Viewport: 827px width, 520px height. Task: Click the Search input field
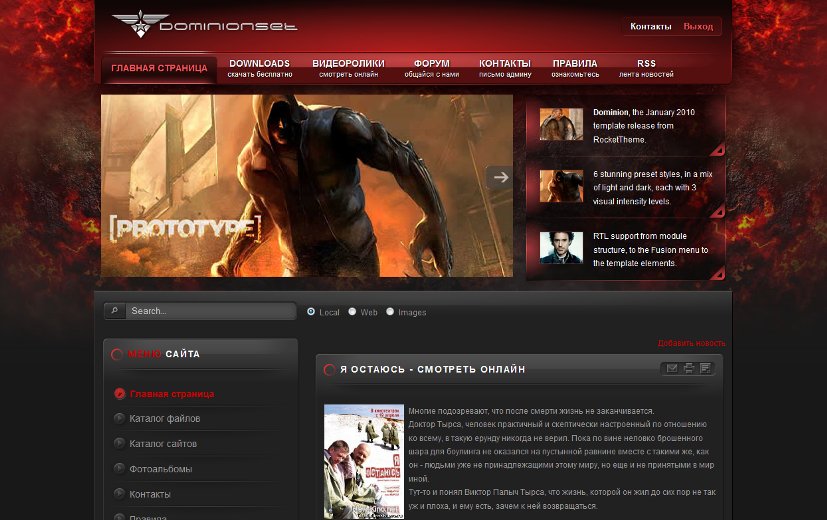coord(210,311)
